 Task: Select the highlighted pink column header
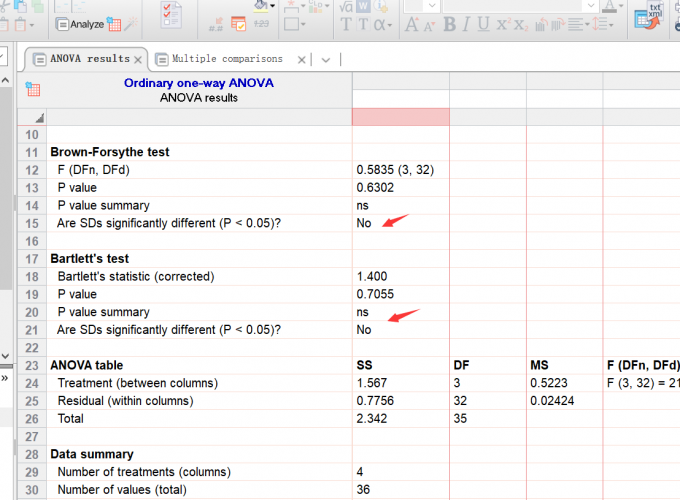click(400, 116)
